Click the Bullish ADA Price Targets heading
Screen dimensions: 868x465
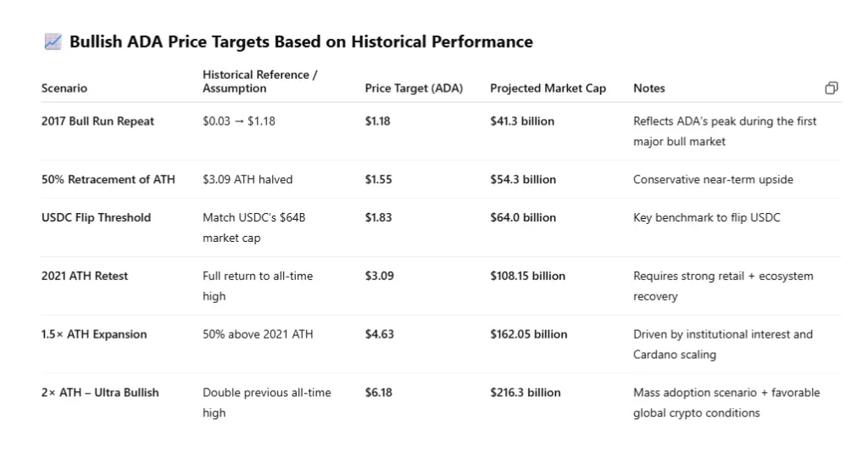[x=301, y=42]
